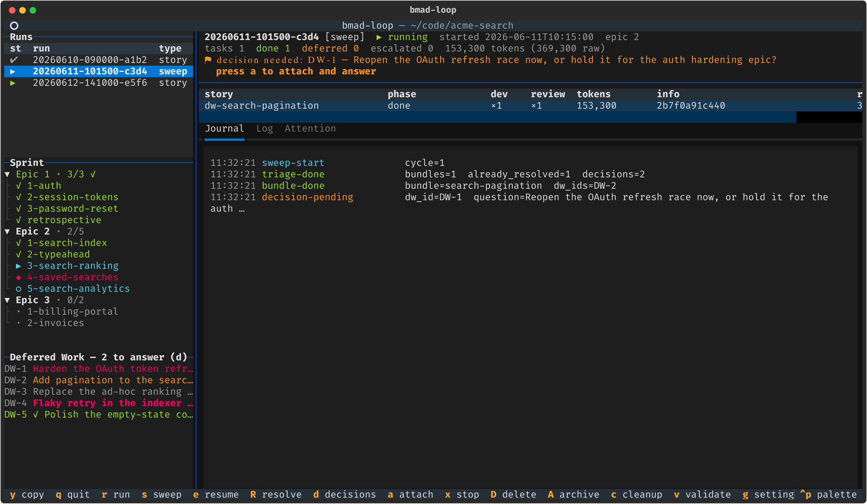Switch to the Log tab
The width and height of the screenshot is (867, 504).
coord(265,128)
